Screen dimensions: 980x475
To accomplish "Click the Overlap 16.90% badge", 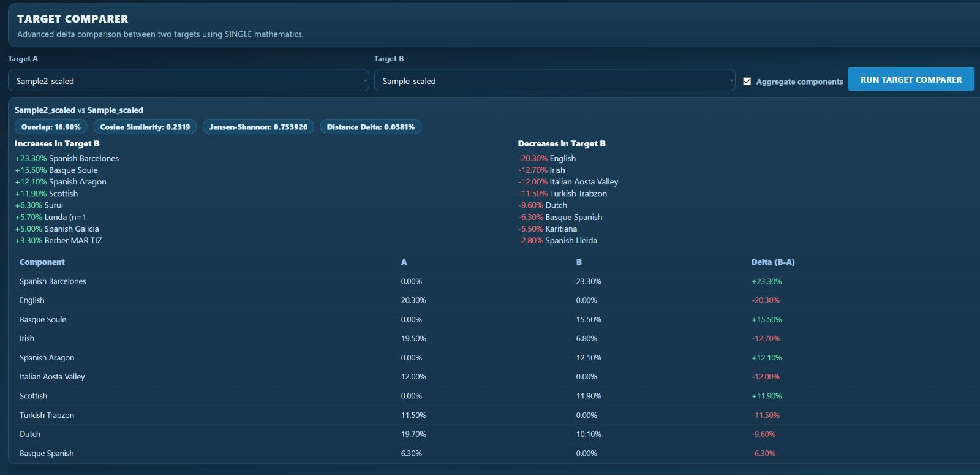I will [51, 127].
